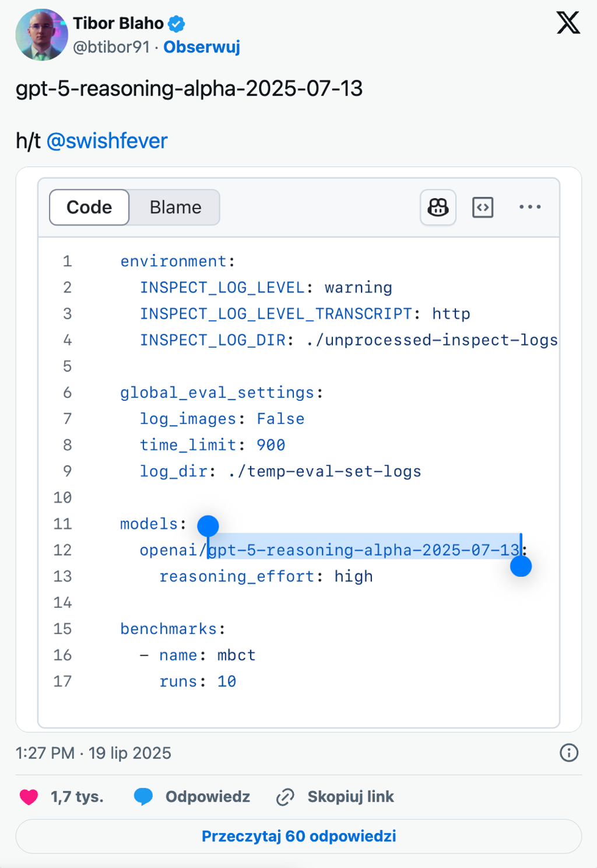Click 'log_images: False' line
Viewport: 597px width, 868px height.
click(x=222, y=419)
